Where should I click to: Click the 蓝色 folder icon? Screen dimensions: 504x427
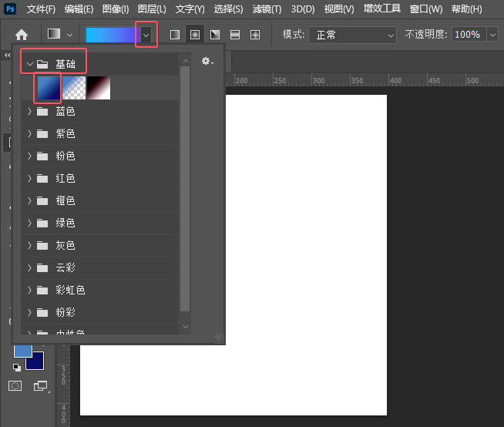click(42, 112)
